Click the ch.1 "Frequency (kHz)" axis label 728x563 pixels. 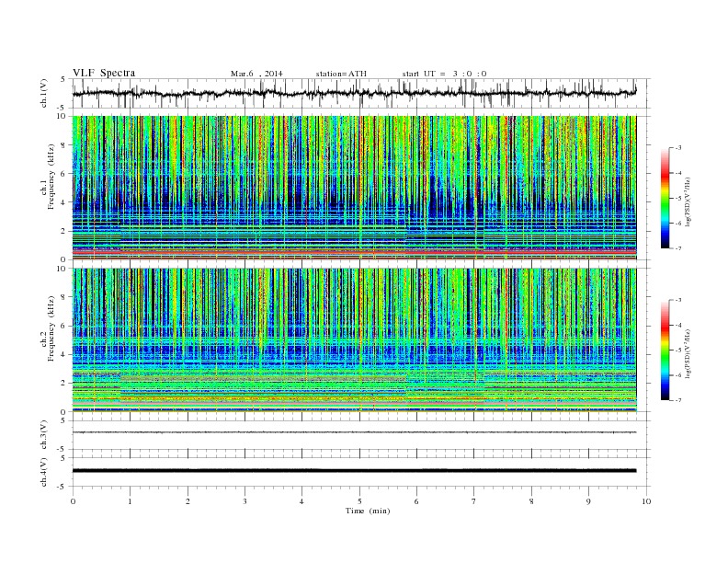51,177
